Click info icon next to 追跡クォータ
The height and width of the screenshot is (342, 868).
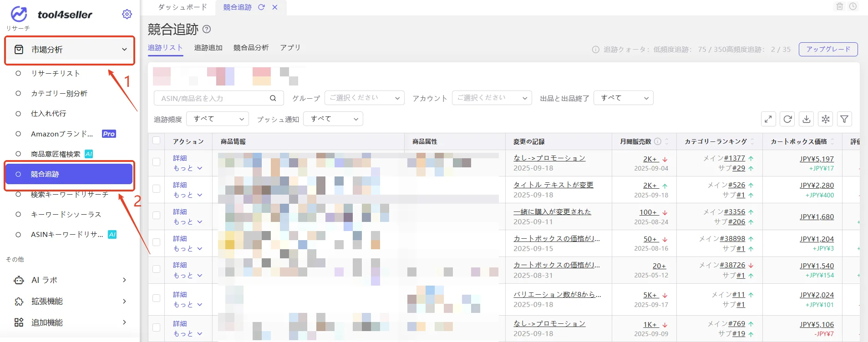coord(595,50)
